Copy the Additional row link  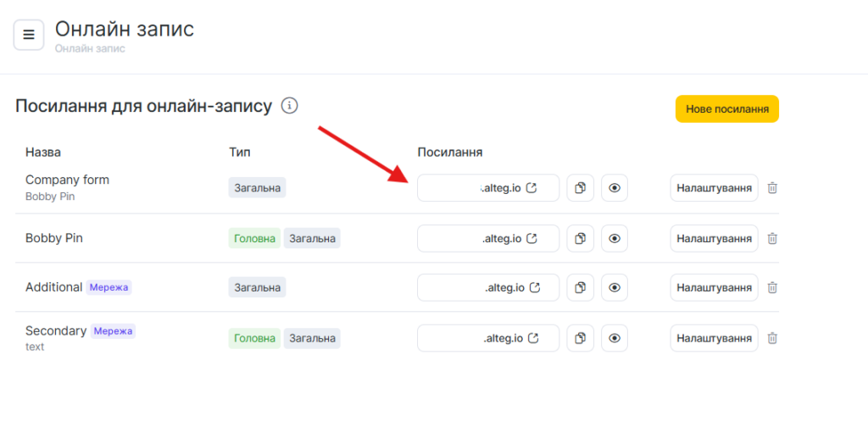pyautogui.click(x=581, y=288)
